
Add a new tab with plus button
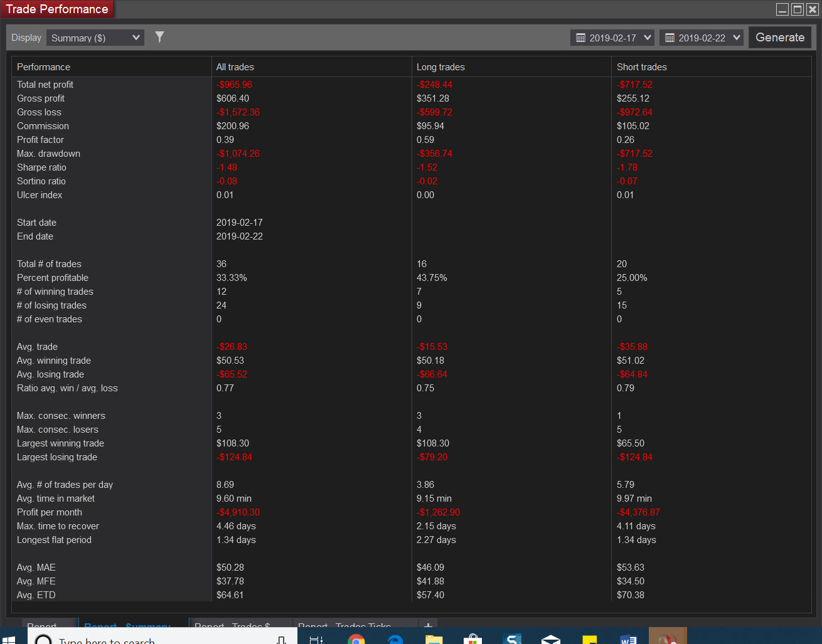(x=428, y=625)
